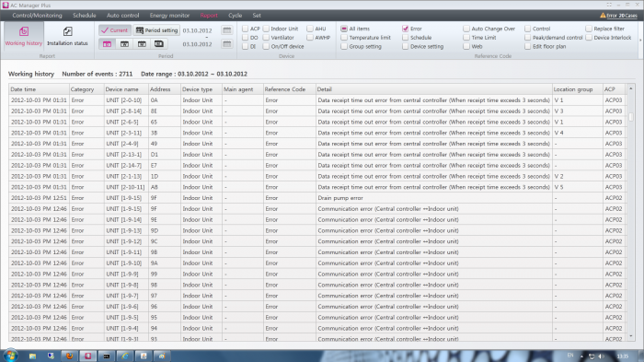Open the Working history report
The width and height of the screenshot is (644, 362).
24,36
